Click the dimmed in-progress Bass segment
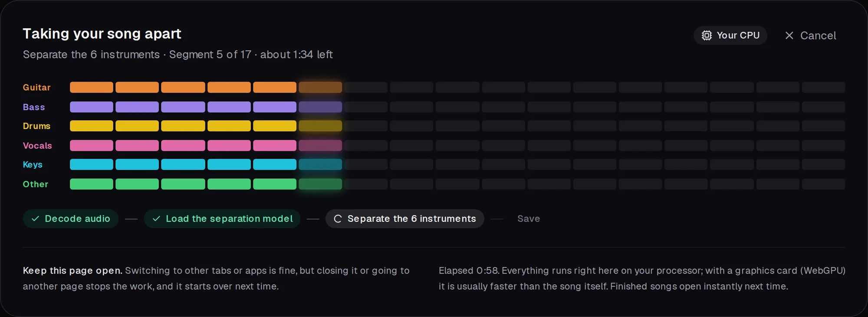This screenshot has height=317, width=868. click(320, 107)
